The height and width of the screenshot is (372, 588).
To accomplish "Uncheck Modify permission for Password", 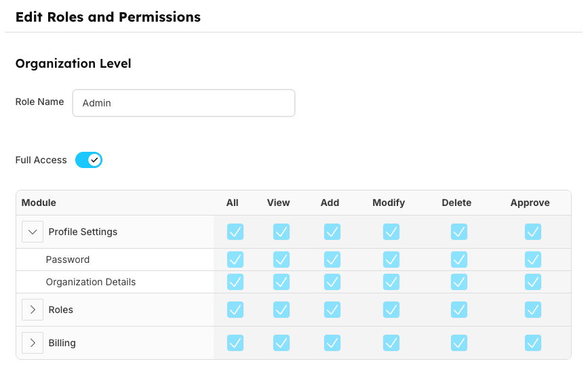I will [x=391, y=260].
